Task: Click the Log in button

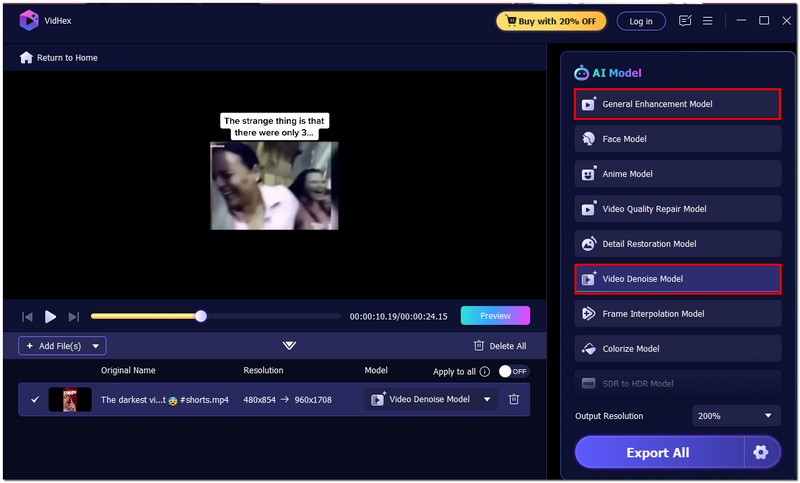Action: 641,21
